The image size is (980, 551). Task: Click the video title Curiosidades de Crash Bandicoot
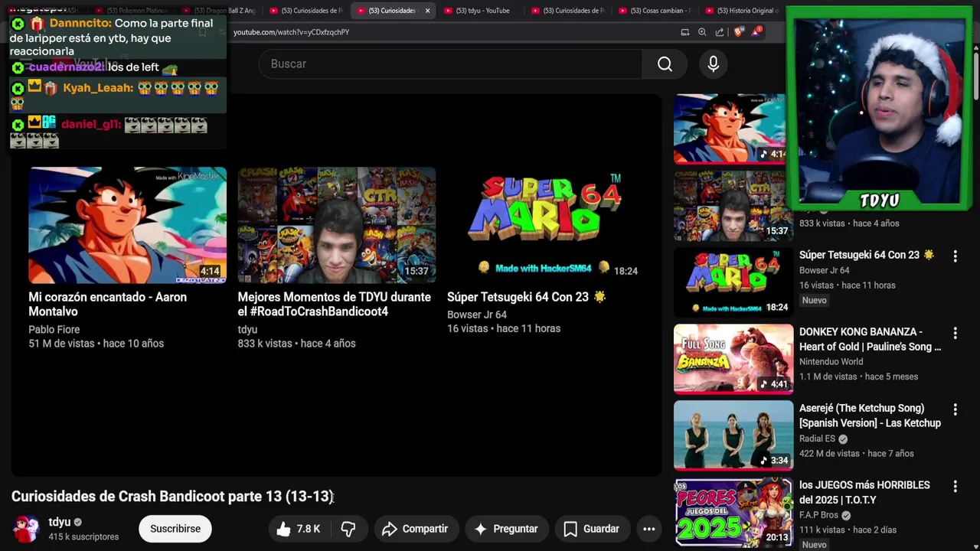[172, 497]
